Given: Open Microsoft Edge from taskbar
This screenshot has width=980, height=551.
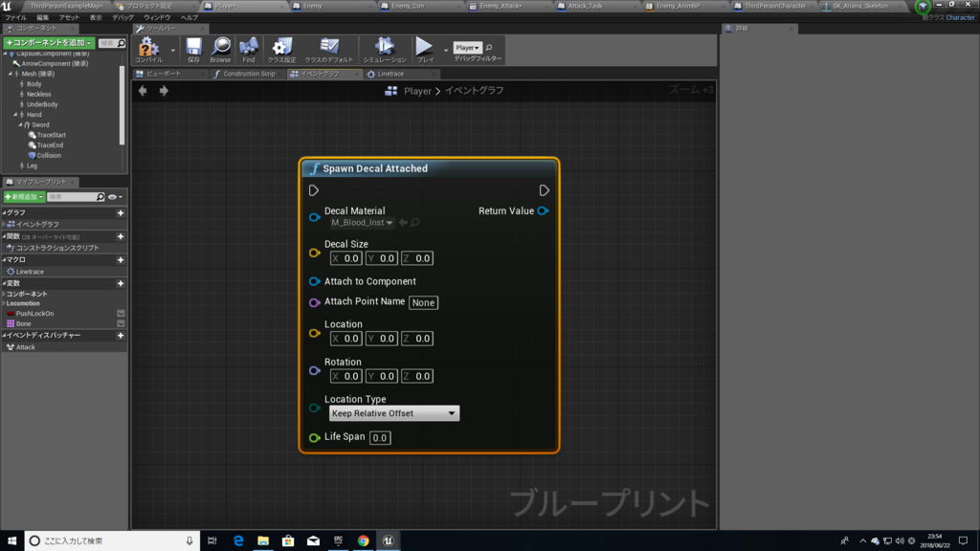Looking at the screenshot, I should click(x=238, y=541).
